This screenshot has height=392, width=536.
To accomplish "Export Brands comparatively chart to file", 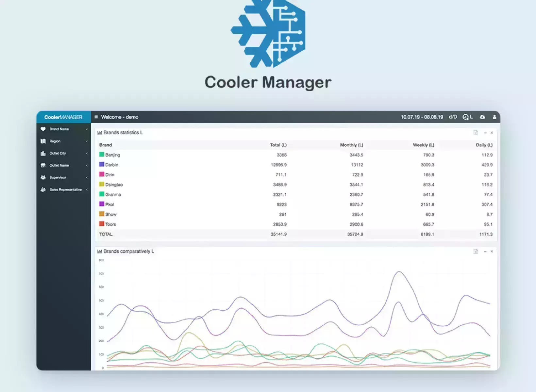I will (476, 252).
